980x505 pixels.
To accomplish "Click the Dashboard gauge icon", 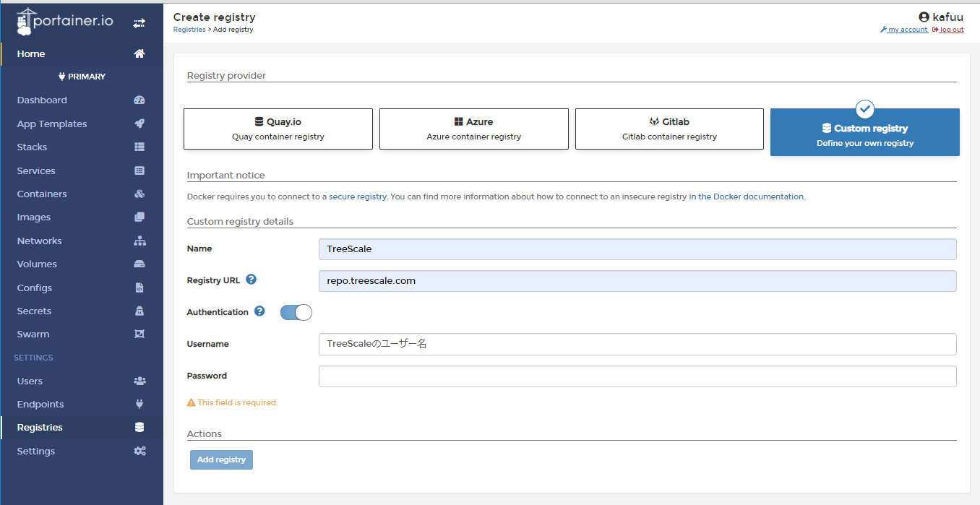I will (x=139, y=100).
